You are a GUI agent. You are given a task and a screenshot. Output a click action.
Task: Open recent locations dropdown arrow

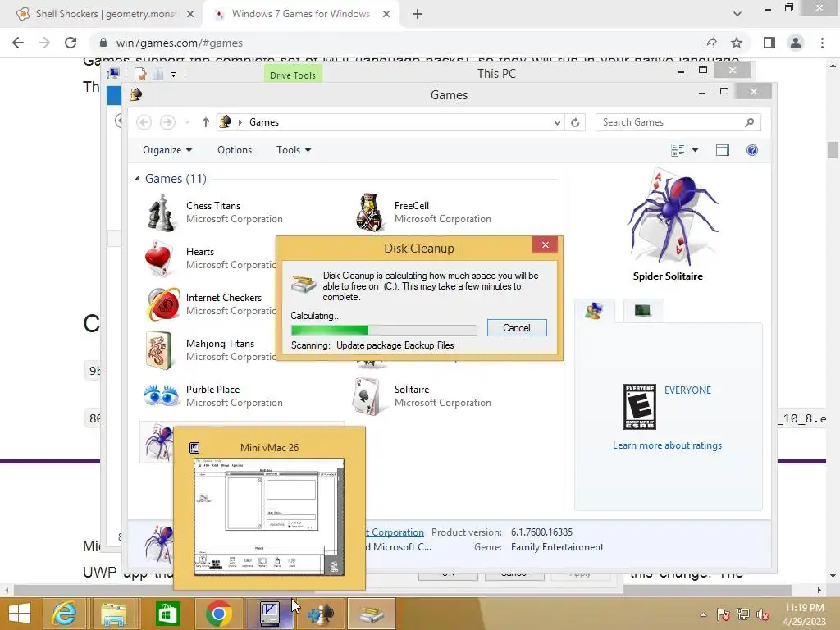[x=187, y=122]
